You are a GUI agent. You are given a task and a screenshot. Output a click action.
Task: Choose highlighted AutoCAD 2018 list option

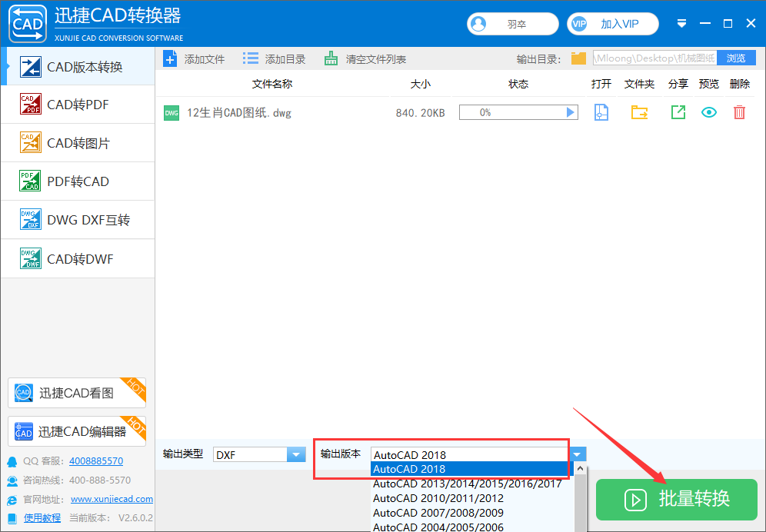tap(472, 469)
